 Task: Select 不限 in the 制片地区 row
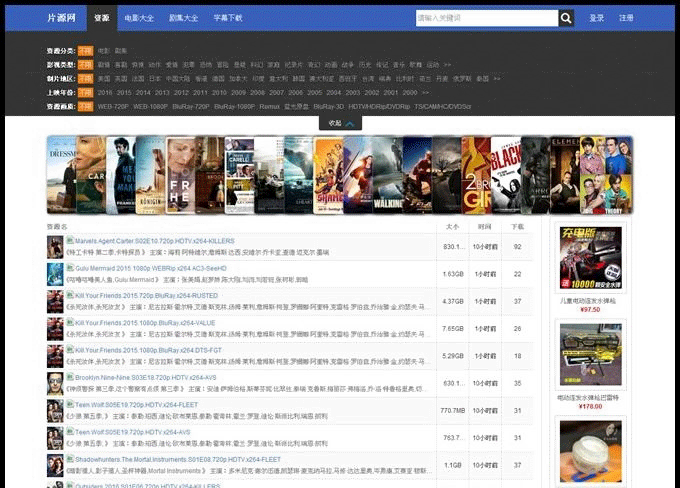pyautogui.click(x=85, y=79)
